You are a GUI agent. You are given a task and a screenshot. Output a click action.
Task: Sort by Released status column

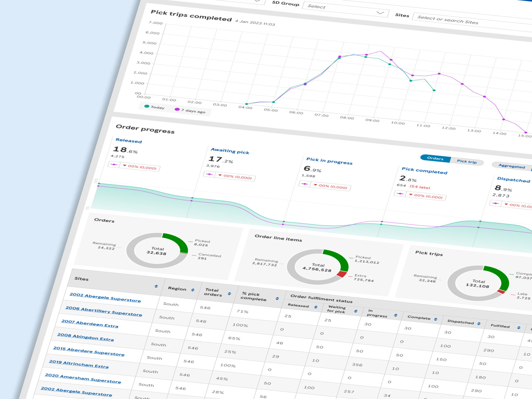coord(316,307)
